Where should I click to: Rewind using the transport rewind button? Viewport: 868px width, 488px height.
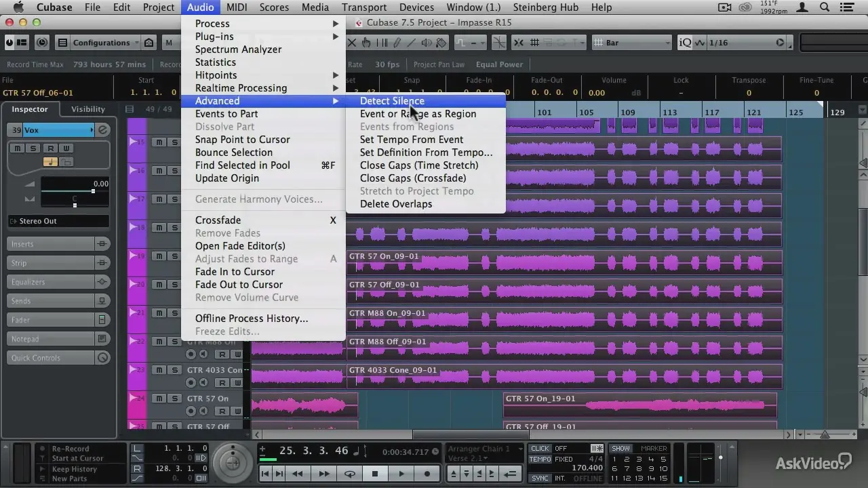(298, 474)
